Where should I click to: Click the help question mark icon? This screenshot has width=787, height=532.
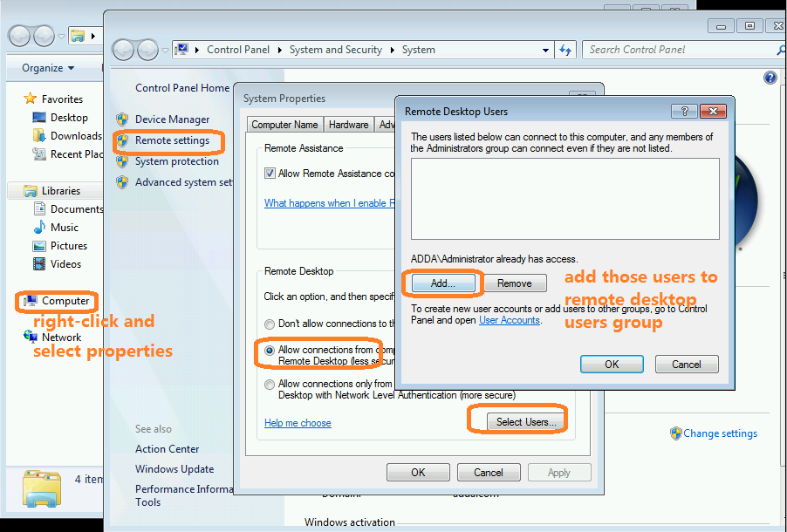770,78
